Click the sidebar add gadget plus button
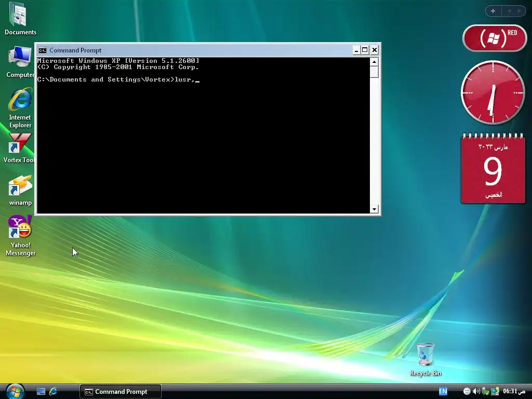Image resolution: width=532 pixels, height=399 pixels. point(493,11)
